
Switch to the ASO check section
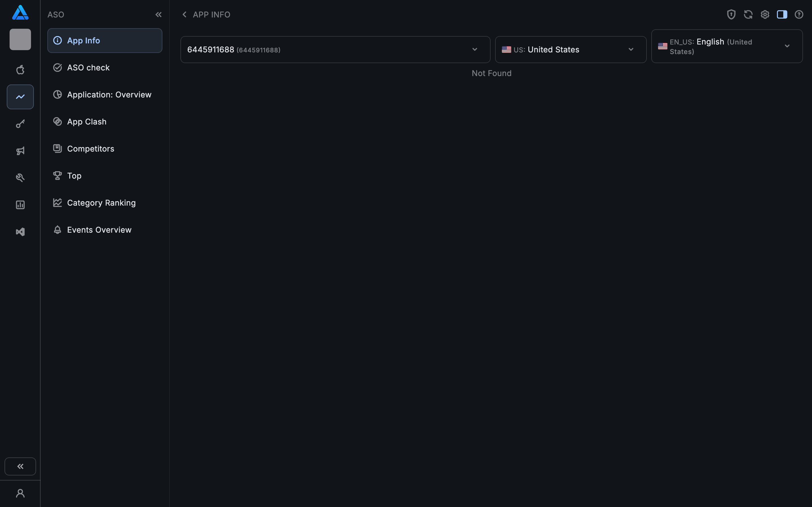click(88, 67)
